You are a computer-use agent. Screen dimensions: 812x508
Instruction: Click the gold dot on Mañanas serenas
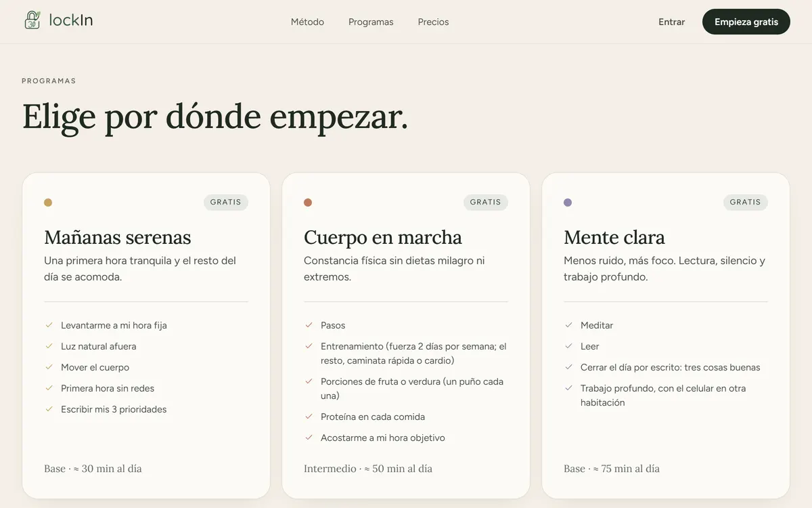coord(48,203)
